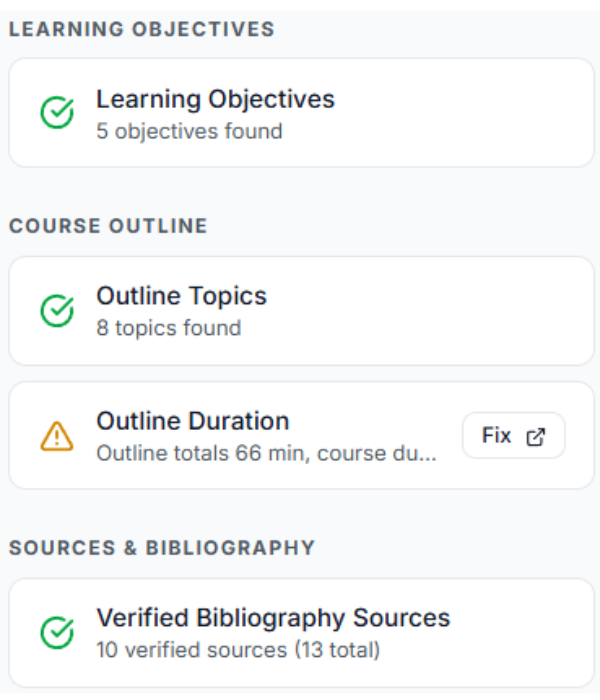This screenshot has width=600, height=700.
Task: Click the COURSE OUTLINE section header
Action: pos(108,226)
